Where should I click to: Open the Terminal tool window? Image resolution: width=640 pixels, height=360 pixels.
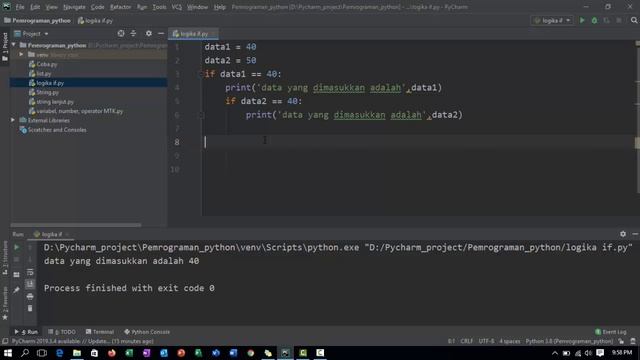point(100,332)
